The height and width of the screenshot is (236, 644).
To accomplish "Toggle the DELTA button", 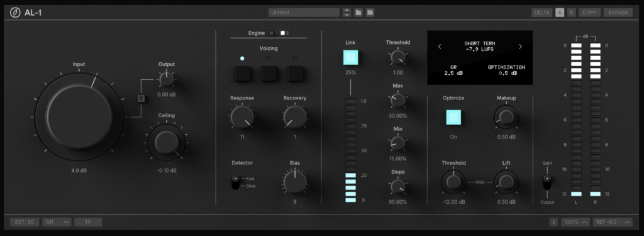I will tap(541, 13).
